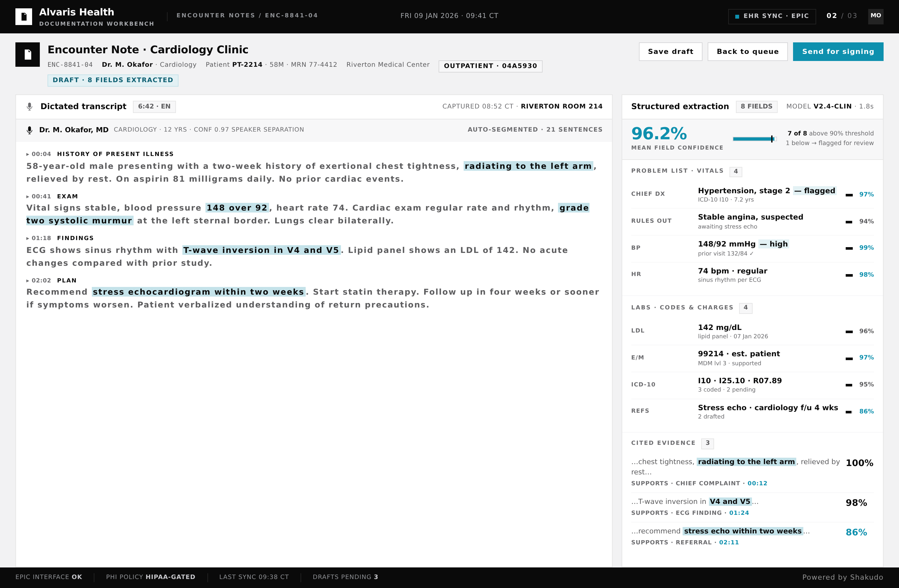
Task: Click confidence bar icon for Chief DX row
Action: tap(849, 195)
